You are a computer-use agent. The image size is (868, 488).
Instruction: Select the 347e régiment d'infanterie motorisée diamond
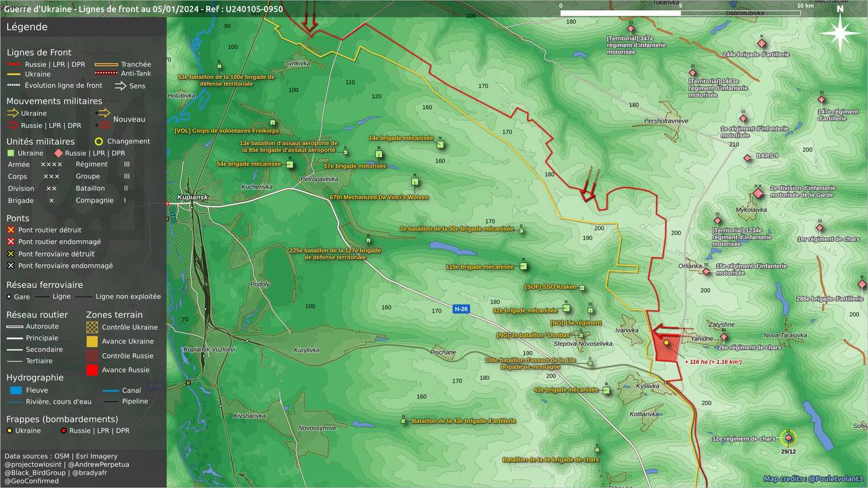click(x=631, y=28)
